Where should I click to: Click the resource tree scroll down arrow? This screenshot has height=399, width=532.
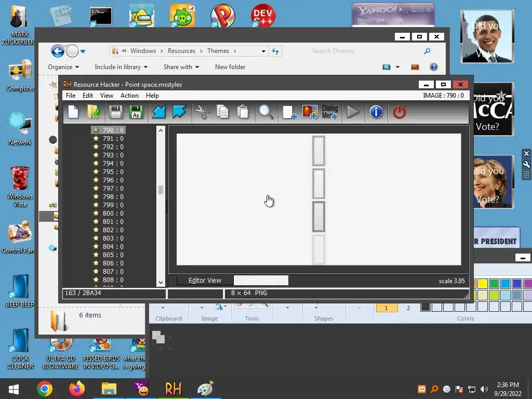point(161,282)
